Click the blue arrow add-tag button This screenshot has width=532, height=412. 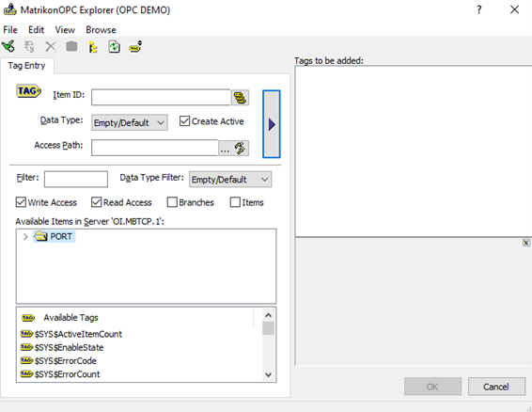(x=272, y=124)
